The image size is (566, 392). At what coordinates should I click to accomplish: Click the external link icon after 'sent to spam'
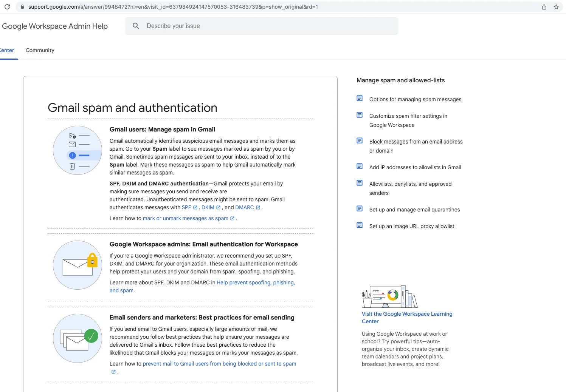click(x=113, y=372)
